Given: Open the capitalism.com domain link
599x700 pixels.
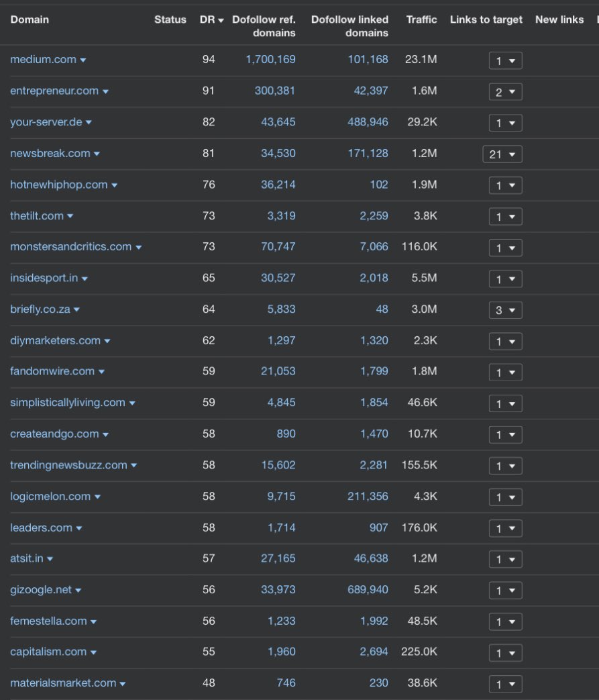Looking at the screenshot, I should pos(48,651).
